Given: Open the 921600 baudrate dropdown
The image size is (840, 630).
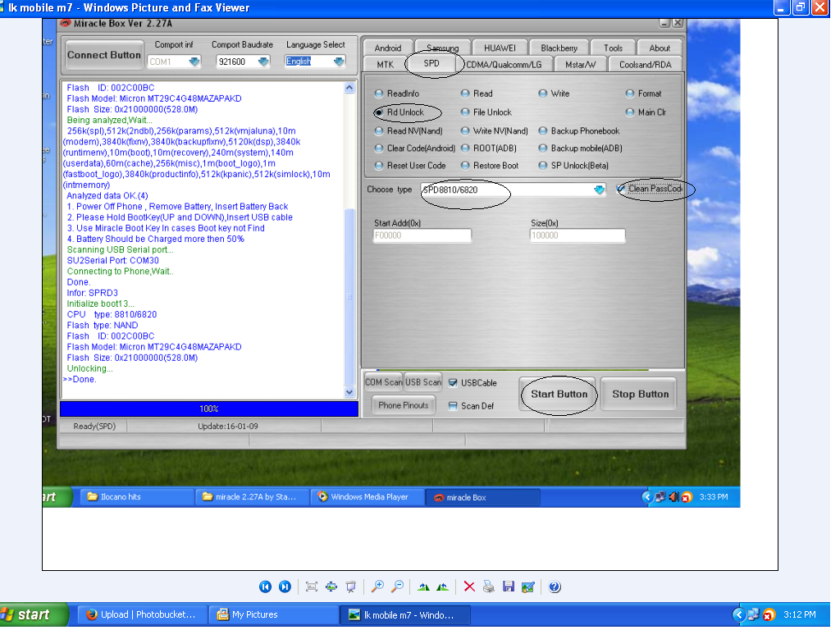Looking at the screenshot, I should pyautogui.click(x=263, y=62).
